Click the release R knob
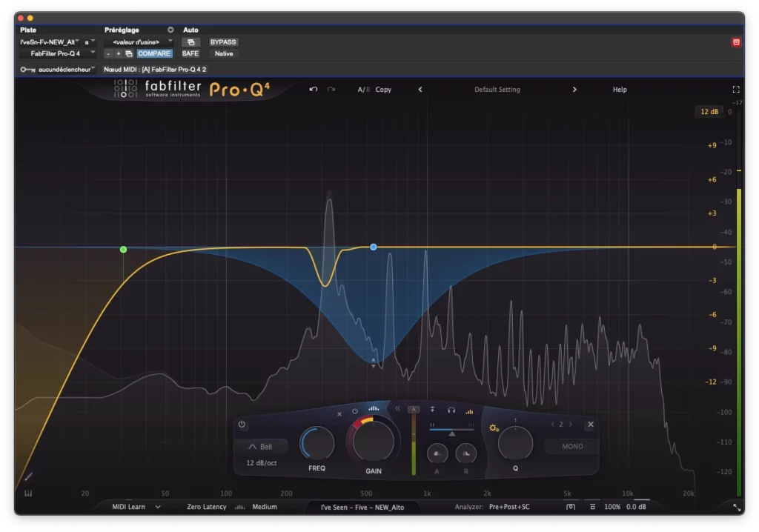The image size is (759, 532). 465,453
